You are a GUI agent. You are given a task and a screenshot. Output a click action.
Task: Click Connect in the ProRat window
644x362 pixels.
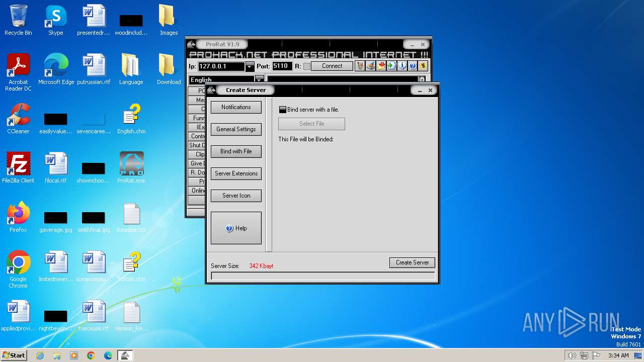[x=332, y=66]
